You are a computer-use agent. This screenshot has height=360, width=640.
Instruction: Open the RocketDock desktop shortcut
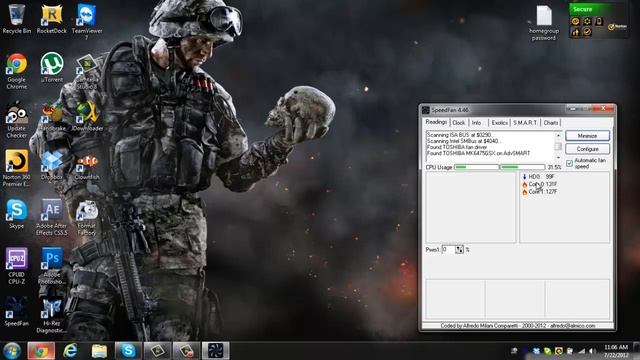[51, 18]
